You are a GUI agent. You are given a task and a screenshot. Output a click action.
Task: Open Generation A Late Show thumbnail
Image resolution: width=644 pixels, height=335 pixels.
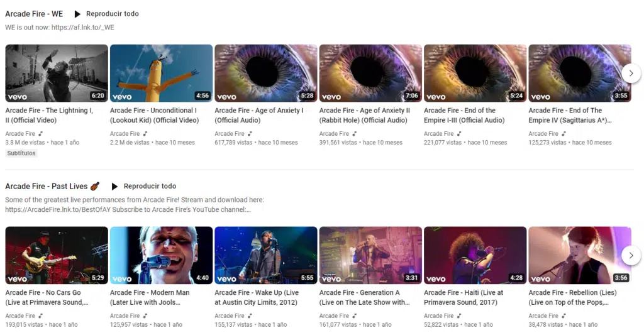pos(370,255)
